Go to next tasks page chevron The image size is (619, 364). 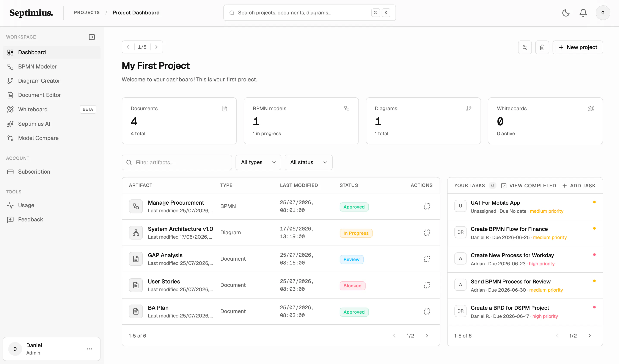point(589,336)
